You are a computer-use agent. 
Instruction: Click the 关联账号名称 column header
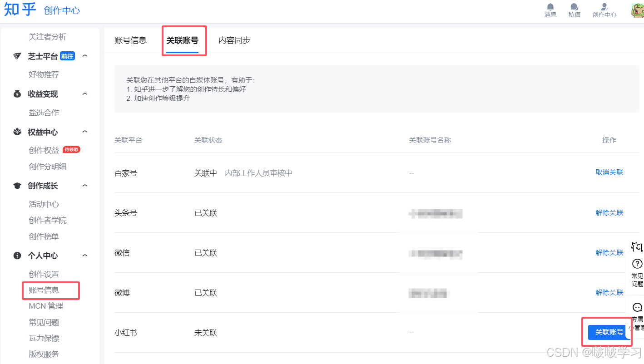point(430,140)
